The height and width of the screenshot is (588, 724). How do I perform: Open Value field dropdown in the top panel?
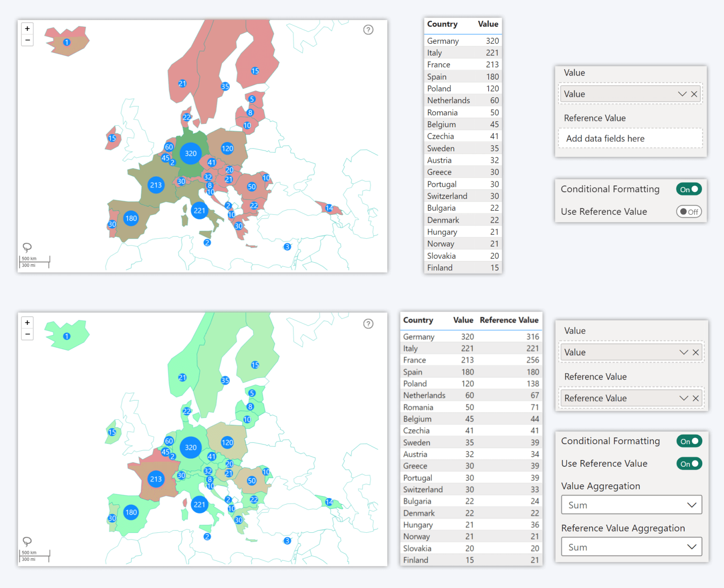682,94
